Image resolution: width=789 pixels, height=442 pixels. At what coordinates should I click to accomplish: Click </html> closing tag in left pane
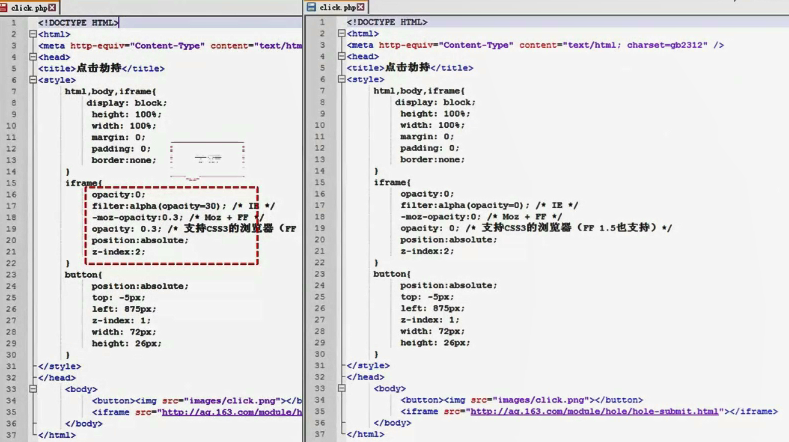pos(57,435)
